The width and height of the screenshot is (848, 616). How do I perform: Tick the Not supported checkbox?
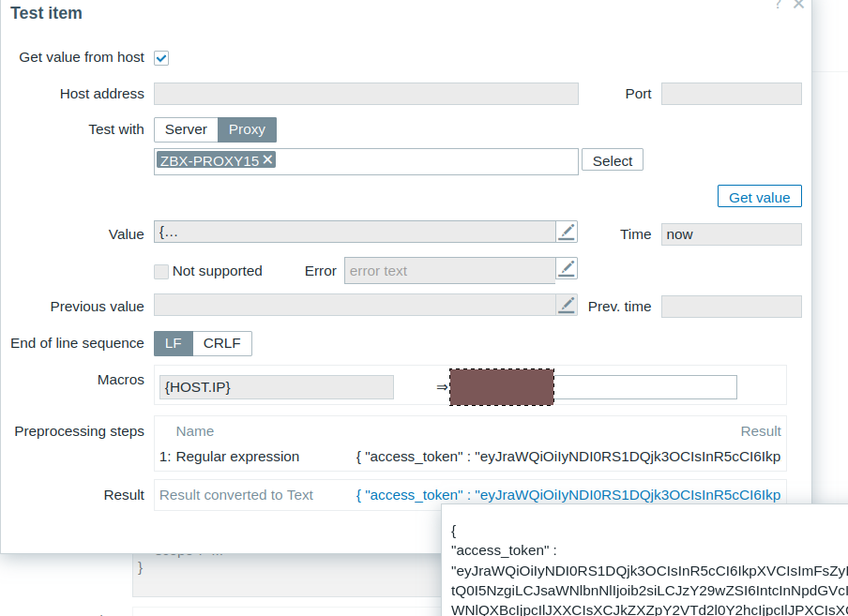click(161, 271)
